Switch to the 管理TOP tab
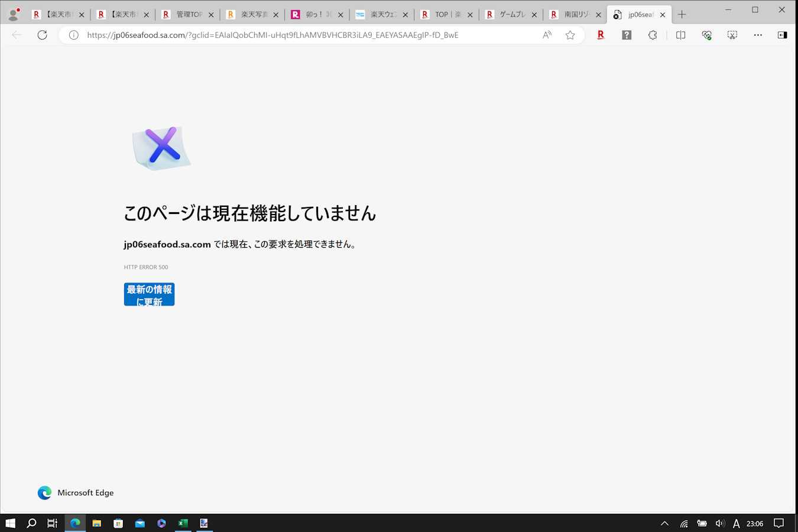 point(188,14)
